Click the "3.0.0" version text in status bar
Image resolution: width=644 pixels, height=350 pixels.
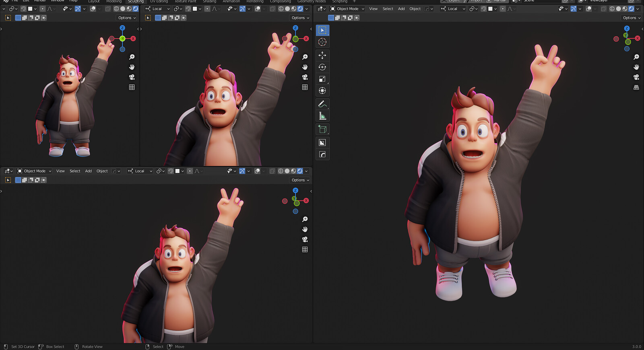pyautogui.click(x=636, y=347)
